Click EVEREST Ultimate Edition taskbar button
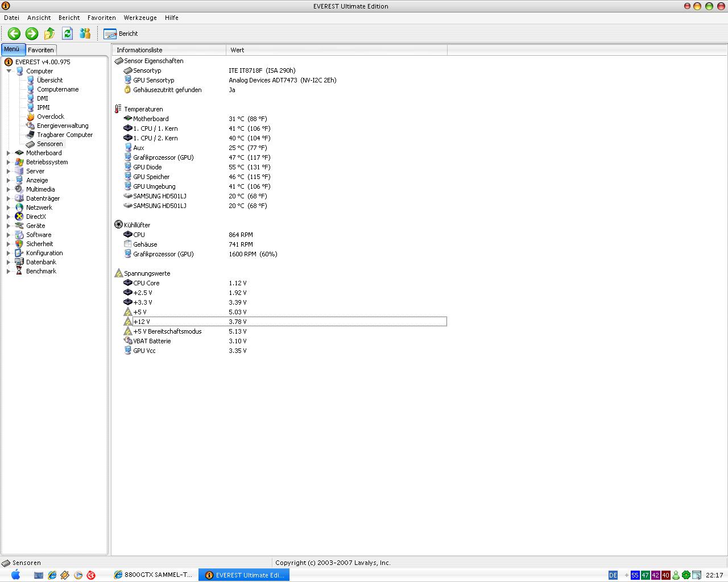 click(244, 575)
